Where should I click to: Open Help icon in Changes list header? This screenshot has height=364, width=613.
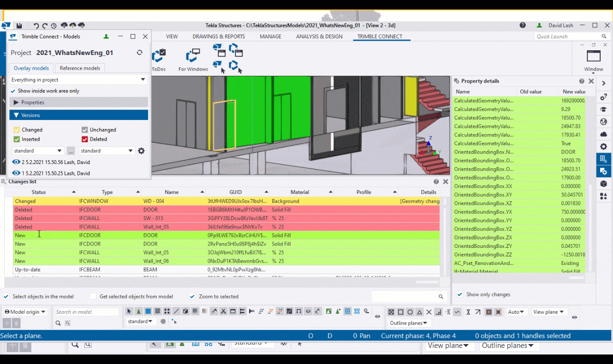pos(436,182)
